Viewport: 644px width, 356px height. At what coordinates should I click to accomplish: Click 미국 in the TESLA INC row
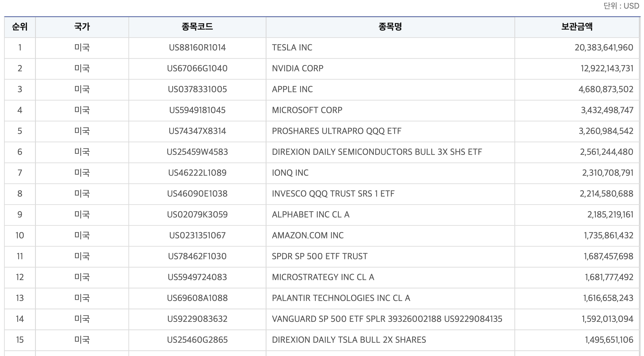82,47
